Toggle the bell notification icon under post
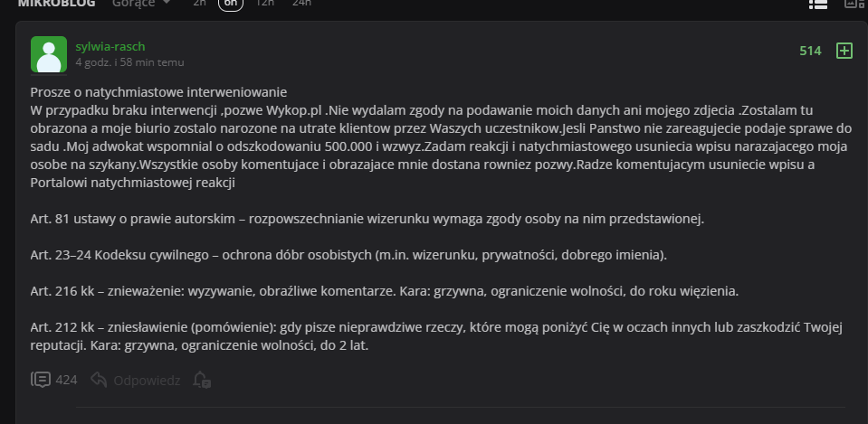Image resolution: width=868 pixels, height=424 pixels. (x=201, y=380)
